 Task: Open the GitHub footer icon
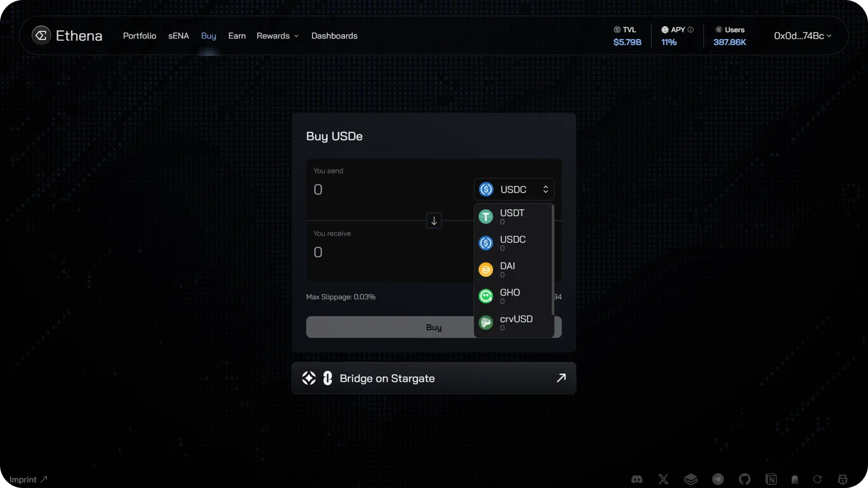(x=744, y=479)
